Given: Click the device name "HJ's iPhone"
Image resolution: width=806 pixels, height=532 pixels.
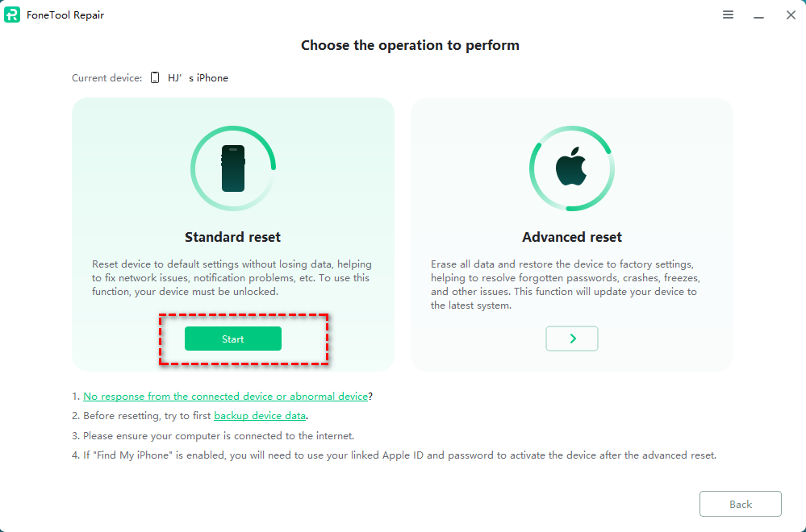Looking at the screenshot, I should coord(198,78).
